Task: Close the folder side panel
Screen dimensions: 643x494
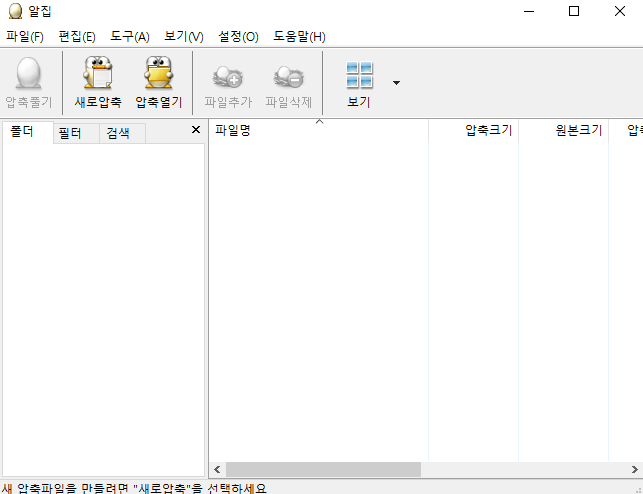Action: click(196, 130)
